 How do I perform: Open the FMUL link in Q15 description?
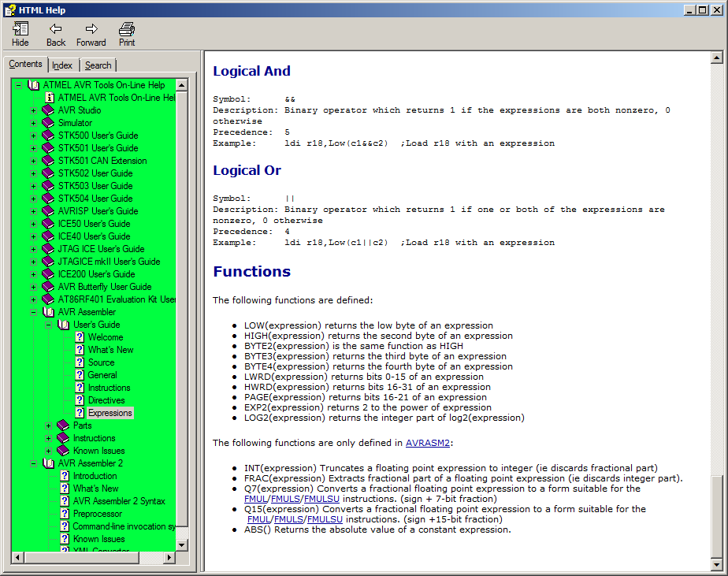point(258,519)
